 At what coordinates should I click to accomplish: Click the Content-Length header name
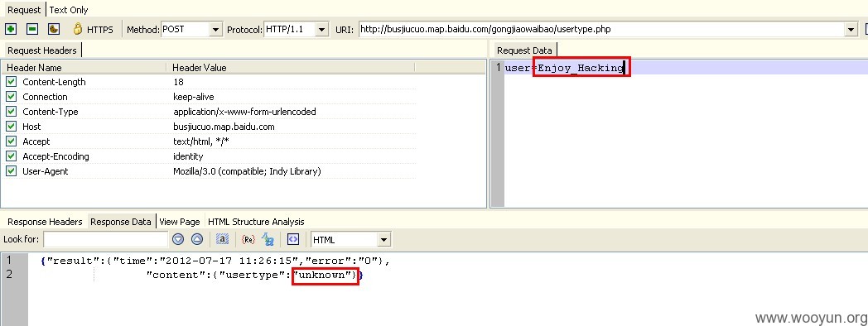[x=55, y=82]
